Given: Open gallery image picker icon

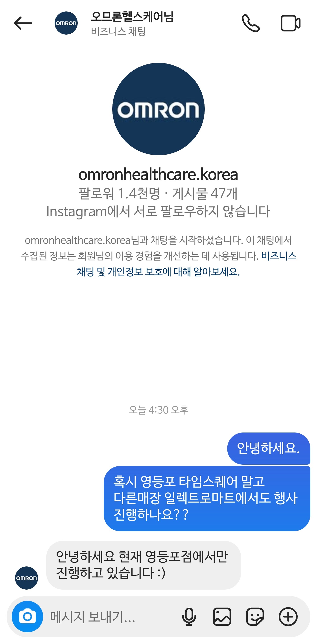Looking at the screenshot, I should 222,616.
